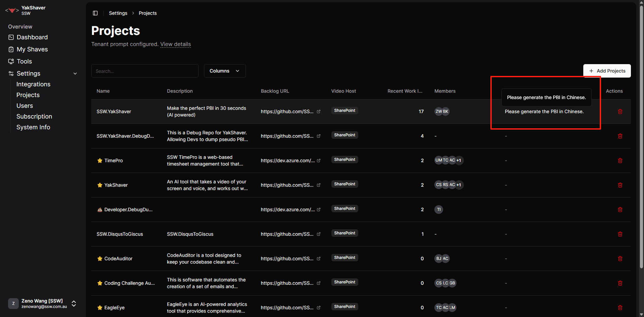
Task: Open the Zeno Wang account switcher
Action: click(x=74, y=304)
